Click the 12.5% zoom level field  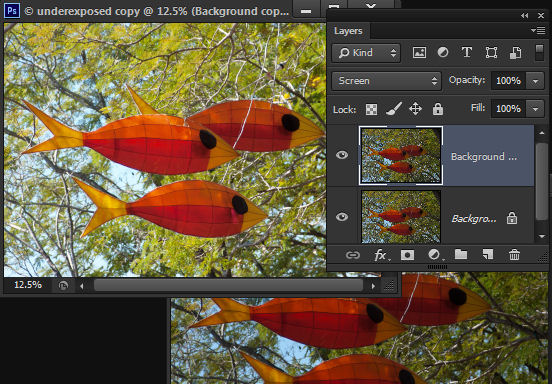[27, 285]
